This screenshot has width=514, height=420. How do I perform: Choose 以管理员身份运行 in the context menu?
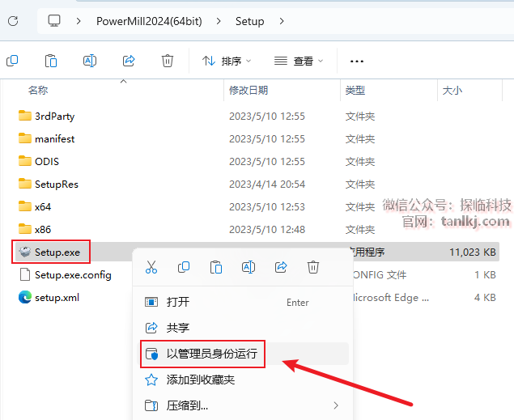[x=243, y=354]
